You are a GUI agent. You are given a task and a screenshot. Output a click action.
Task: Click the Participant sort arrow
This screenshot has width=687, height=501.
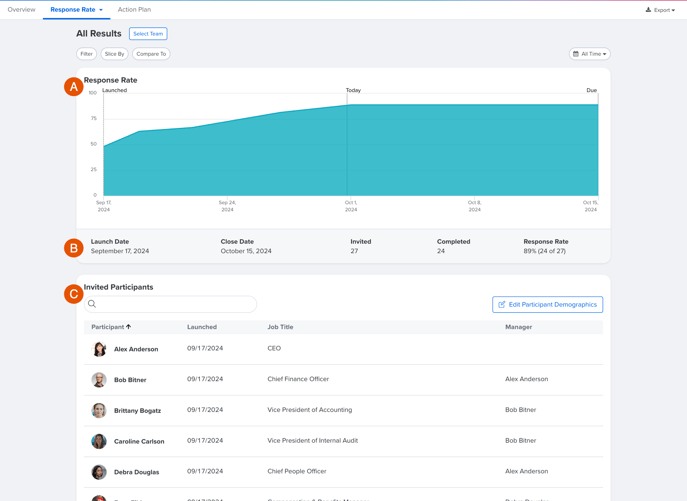[x=129, y=327]
